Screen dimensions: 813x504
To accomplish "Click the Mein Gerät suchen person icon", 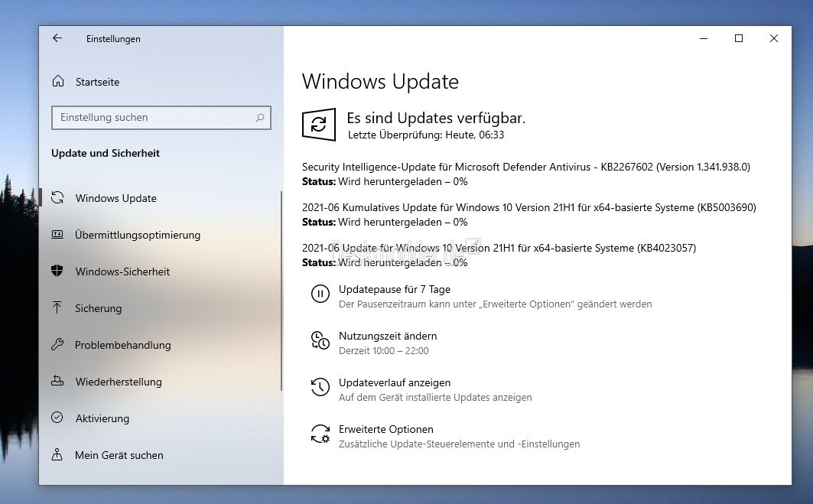I will (57, 454).
